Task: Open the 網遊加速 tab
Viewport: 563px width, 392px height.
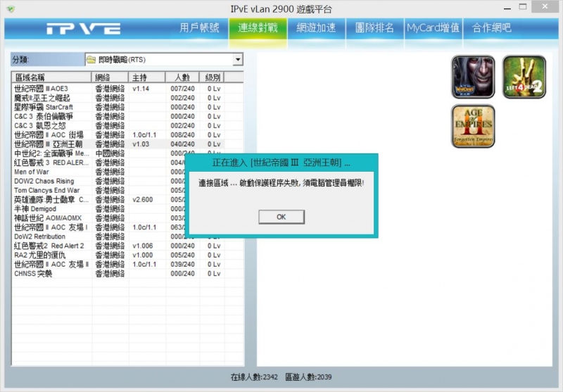Action: 316,27
